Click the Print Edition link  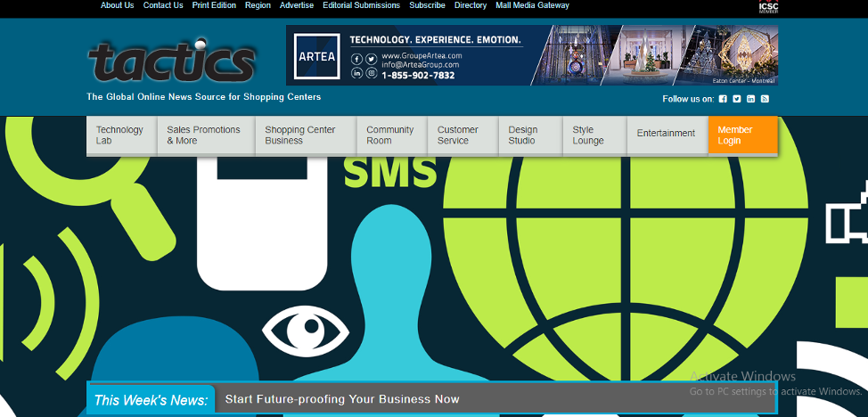tap(214, 5)
